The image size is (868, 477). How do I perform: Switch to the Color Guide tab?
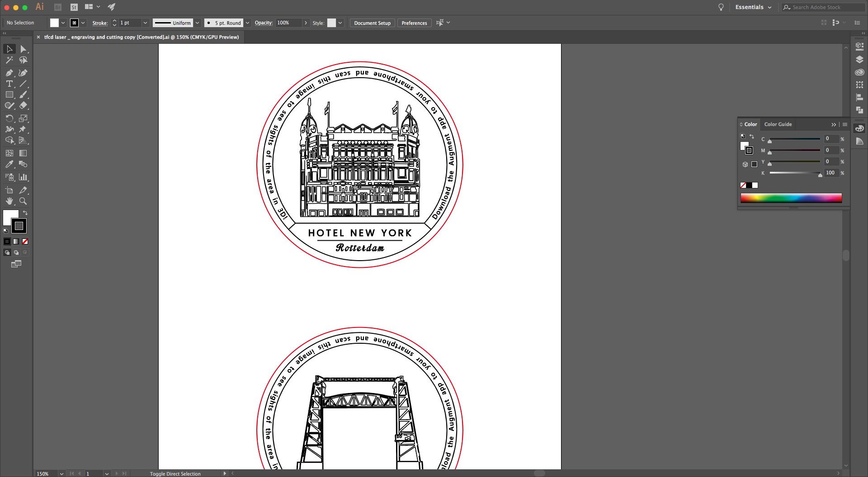coord(778,124)
